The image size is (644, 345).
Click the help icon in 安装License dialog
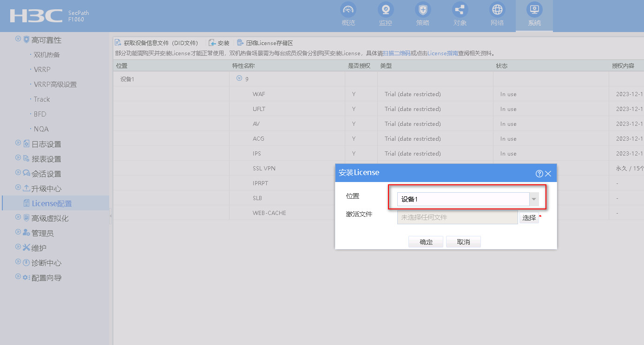coord(539,174)
